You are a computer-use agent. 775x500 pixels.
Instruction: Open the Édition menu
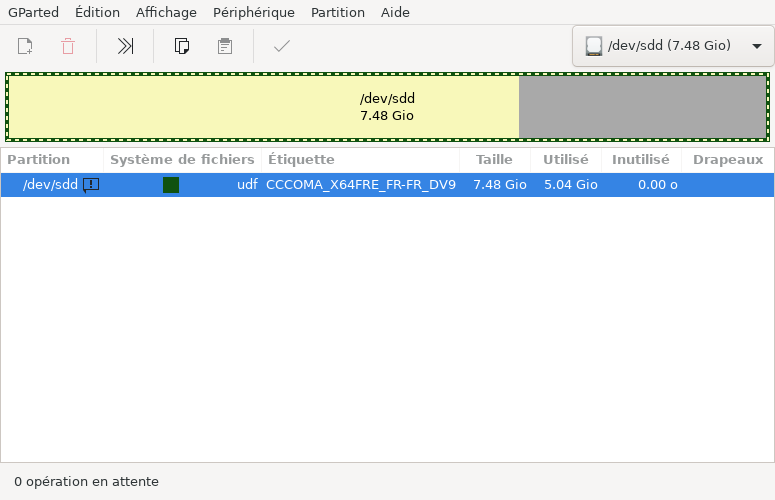coord(97,12)
